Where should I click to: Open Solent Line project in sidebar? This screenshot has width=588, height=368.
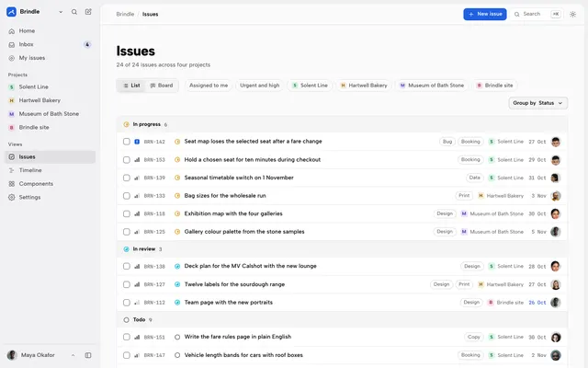[x=50, y=86]
